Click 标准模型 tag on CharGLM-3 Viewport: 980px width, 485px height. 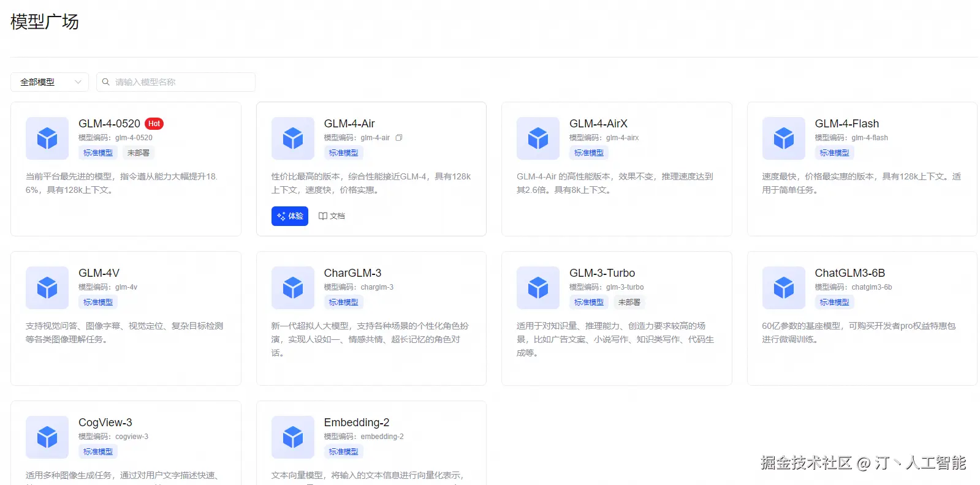(x=344, y=303)
